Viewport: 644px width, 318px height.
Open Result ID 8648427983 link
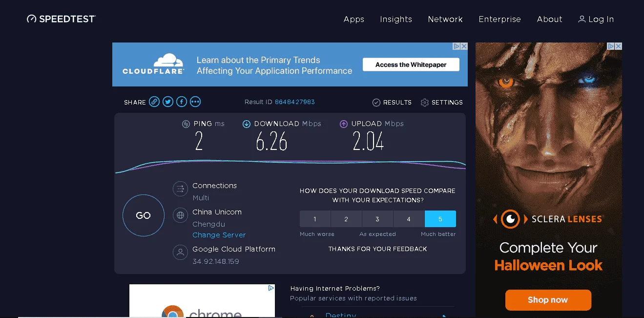coord(295,102)
